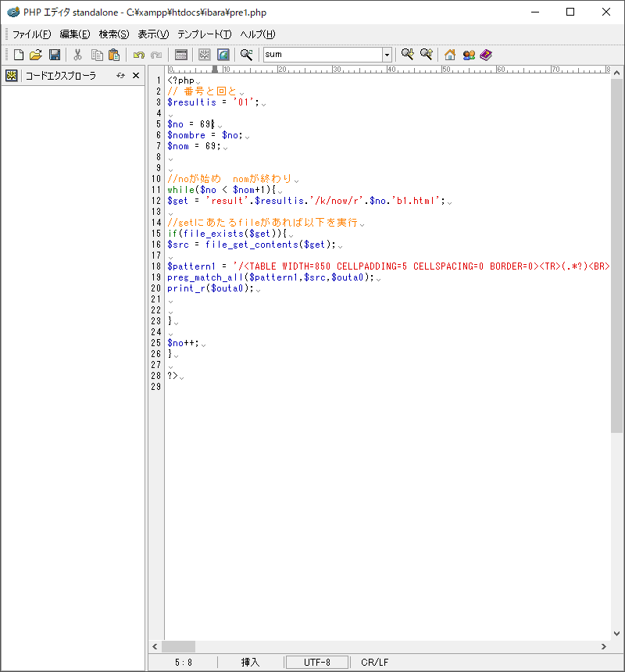Open the 検索(S) menu
The image size is (625, 672).
coord(114,34)
